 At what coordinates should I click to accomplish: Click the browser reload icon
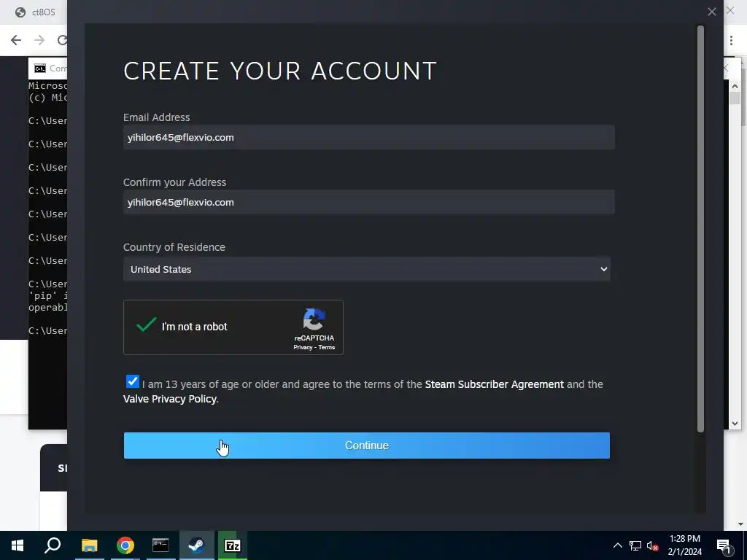point(63,40)
